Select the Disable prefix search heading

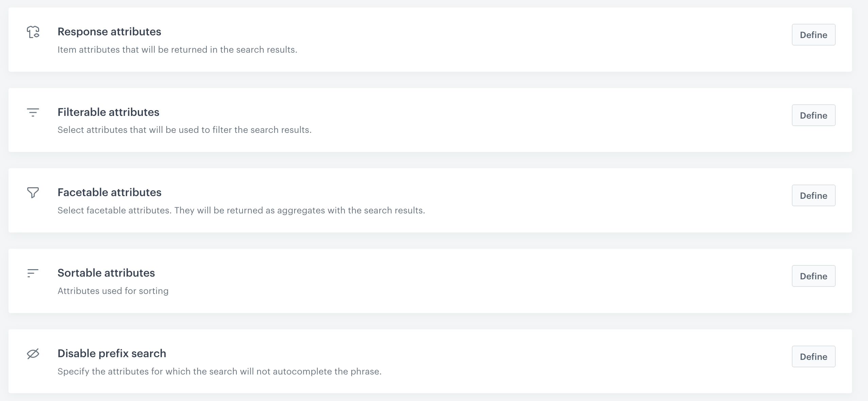tap(112, 353)
